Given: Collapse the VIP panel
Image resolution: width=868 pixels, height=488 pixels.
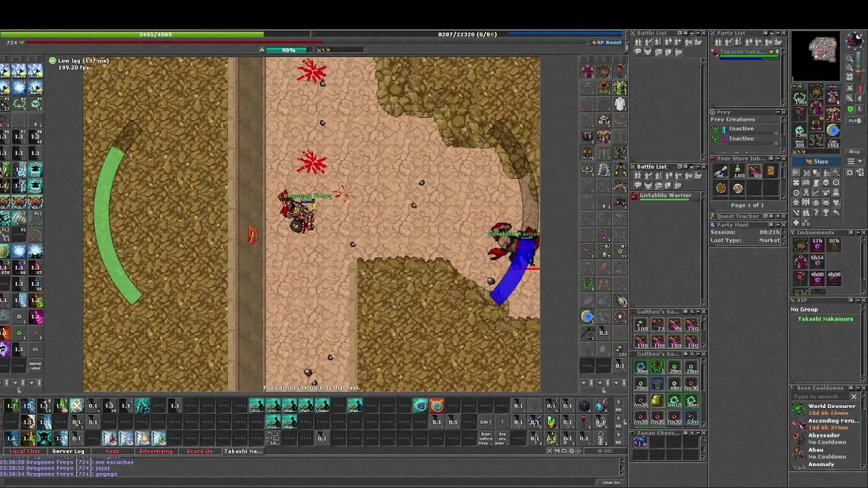Looking at the screenshot, I should (x=856, y=301).
